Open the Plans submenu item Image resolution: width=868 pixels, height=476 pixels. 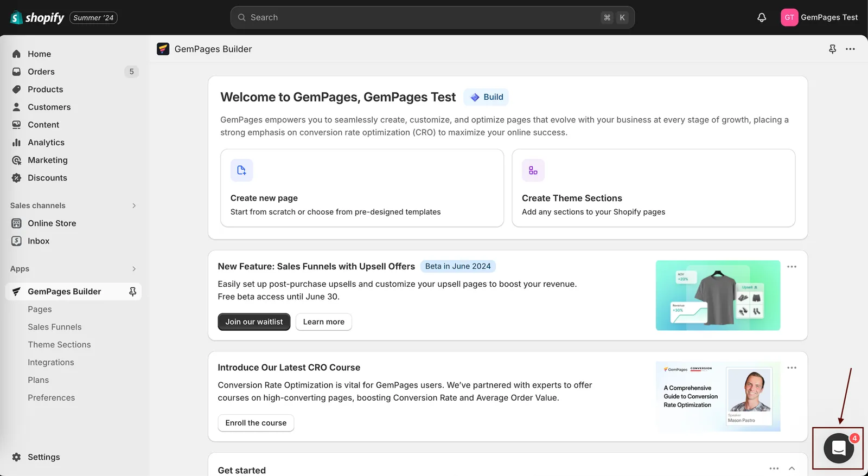pos(39,380)
